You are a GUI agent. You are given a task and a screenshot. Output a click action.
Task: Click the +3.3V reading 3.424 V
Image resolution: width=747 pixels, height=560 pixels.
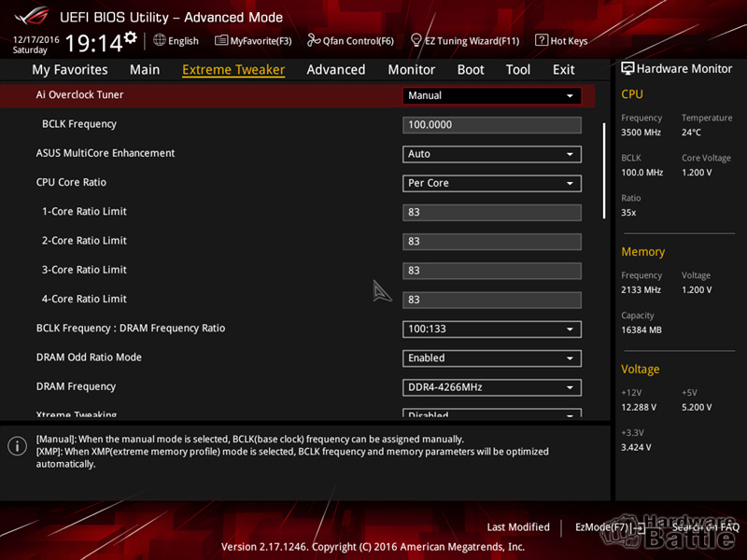tap(636, 448)
